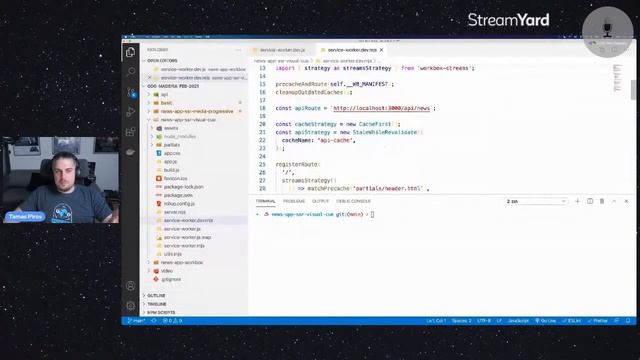The image size is (640, 360).
Task: Click Go Live in status bar
Action: click(x=546, y=321)
